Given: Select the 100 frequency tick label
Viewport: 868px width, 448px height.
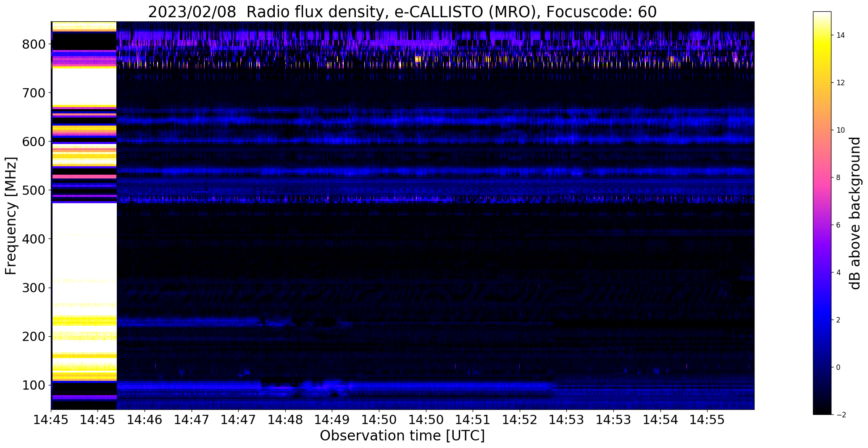Looking at the screenshot, I should 34,385.
